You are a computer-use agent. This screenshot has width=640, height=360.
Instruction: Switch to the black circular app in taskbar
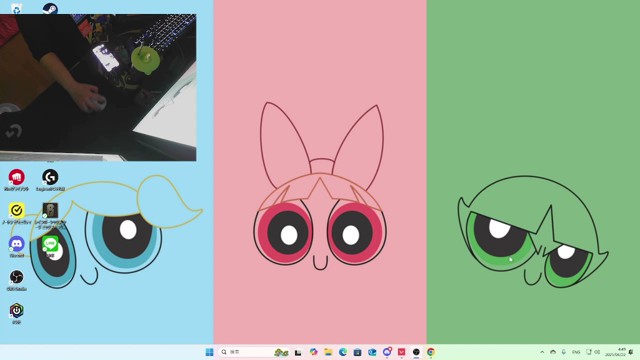pyautogui.click(x=416, y=352)
